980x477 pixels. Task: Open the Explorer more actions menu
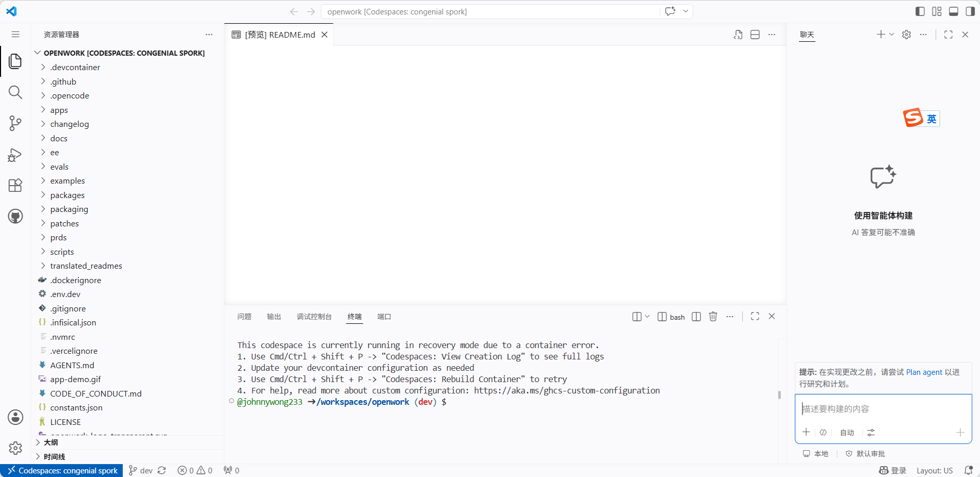(x=209, y=35)
